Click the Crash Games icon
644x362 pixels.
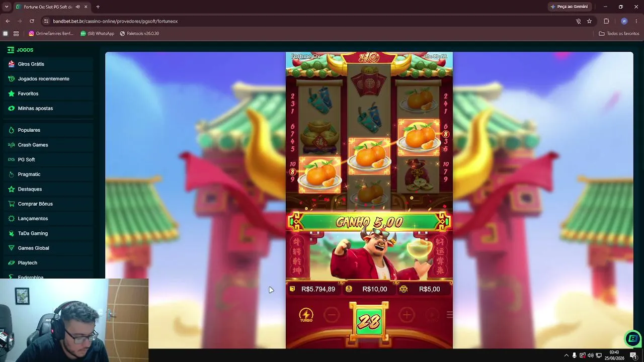click(x=11, y=145)
